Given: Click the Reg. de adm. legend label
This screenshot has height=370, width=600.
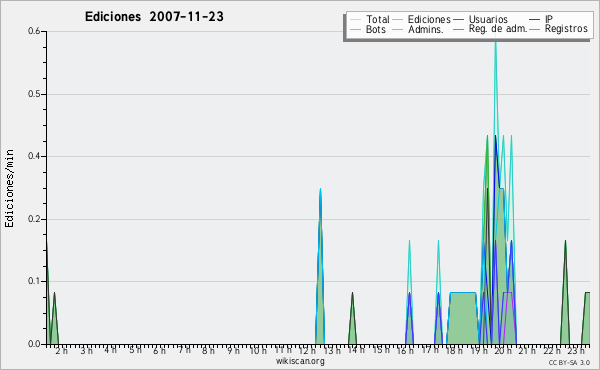Looking at the screenshot, I should pos(498,29).
